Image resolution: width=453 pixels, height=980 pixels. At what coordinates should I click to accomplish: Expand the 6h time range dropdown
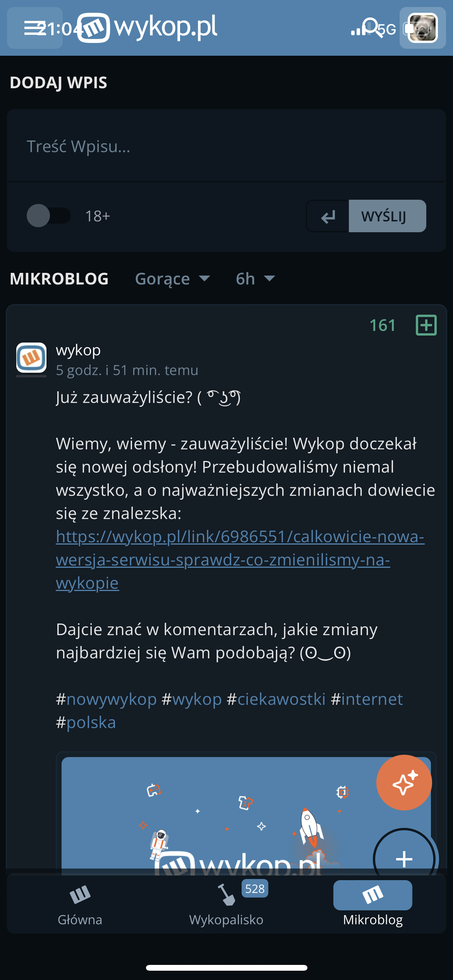[x=256, y=279]
